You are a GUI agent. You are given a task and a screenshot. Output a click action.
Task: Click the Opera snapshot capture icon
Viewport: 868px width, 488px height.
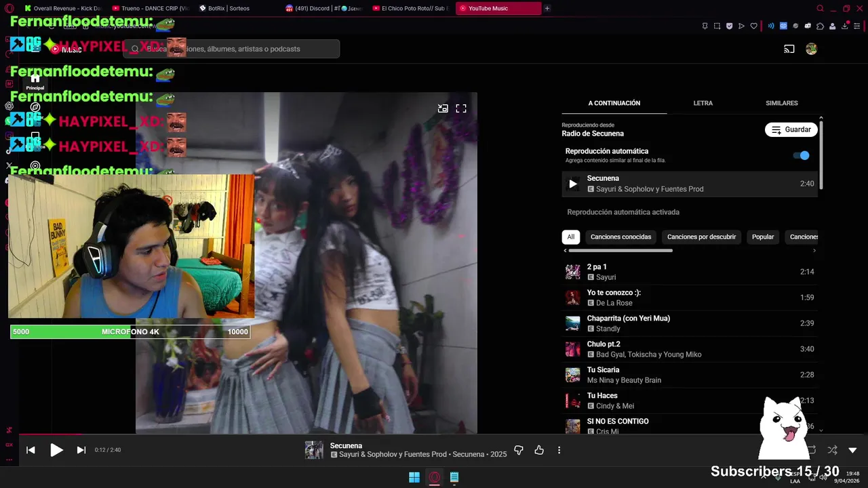click(717, 26)
